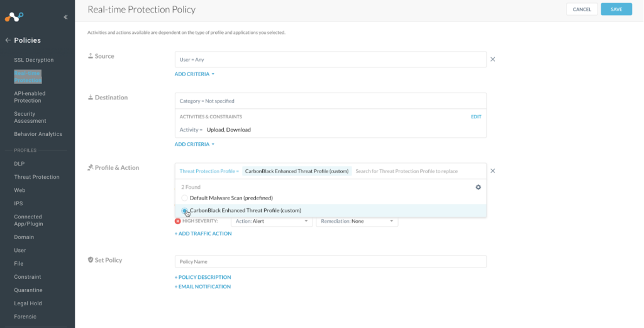Open the File profile section
Viewport: 644px width, 328px height.
tap(18, 263)
